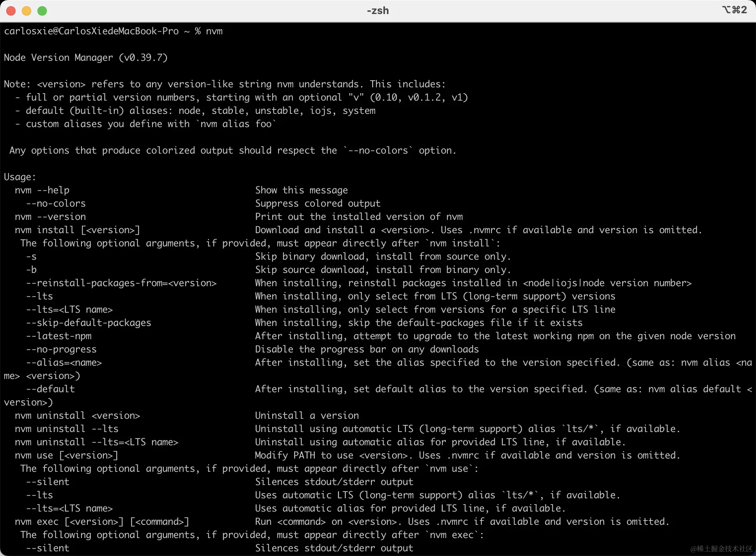Click the green fullscreen window button
Image resolution: width=756 pixels, height=556 pixels.
click(x=42, y=11)
